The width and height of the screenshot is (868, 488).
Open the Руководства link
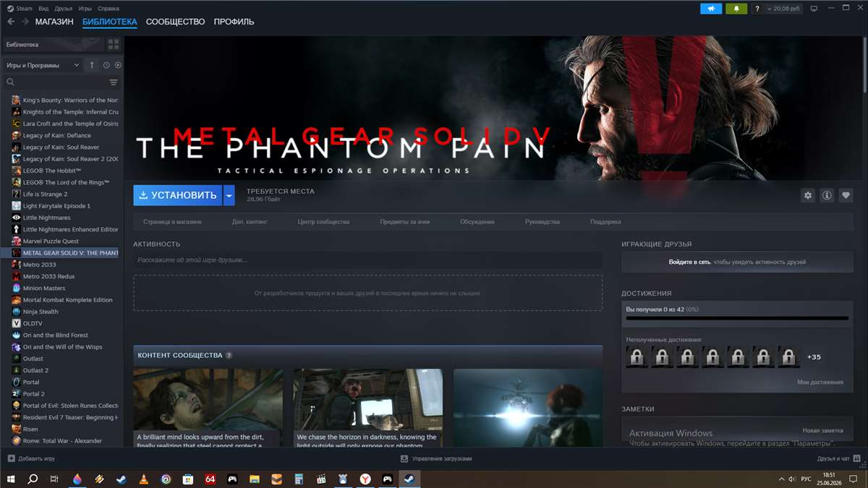542,222
